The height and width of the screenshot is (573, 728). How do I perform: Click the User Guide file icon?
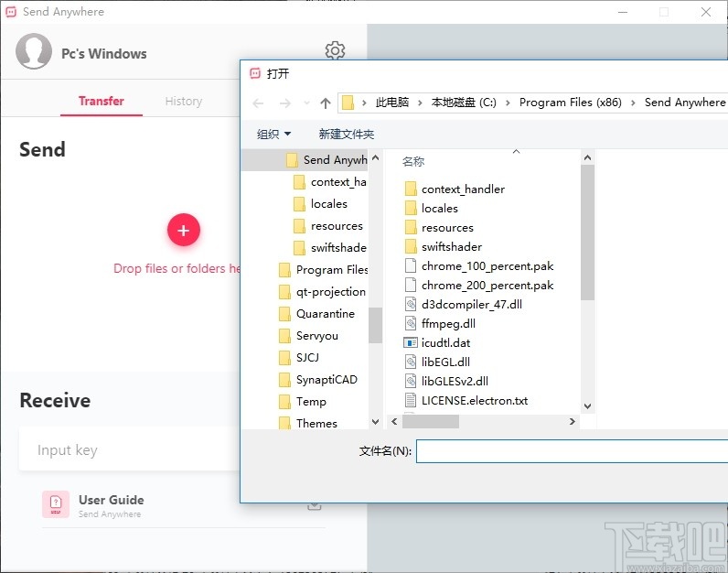(56, 504)
